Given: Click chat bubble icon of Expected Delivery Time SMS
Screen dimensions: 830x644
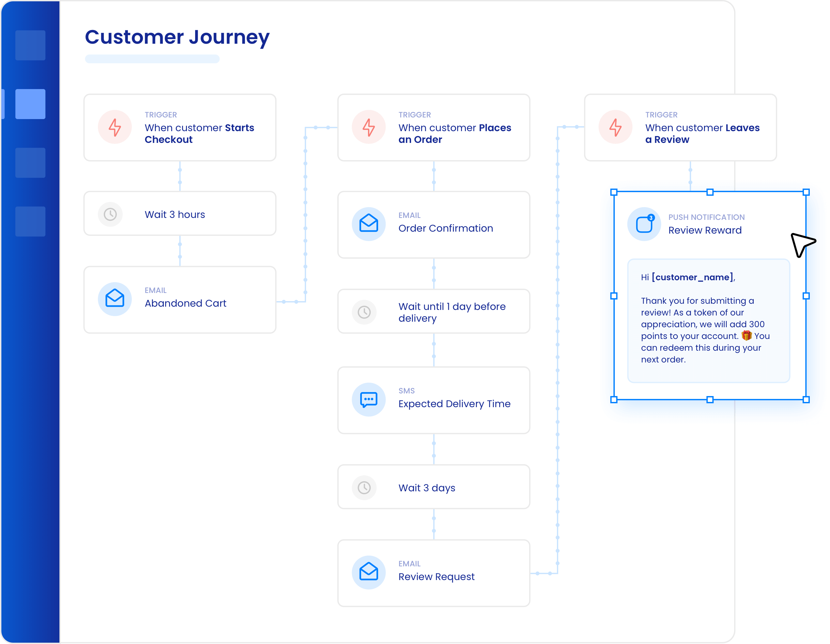Looking at the screenshot, I should pyautogui.click(x=369, y=399).
